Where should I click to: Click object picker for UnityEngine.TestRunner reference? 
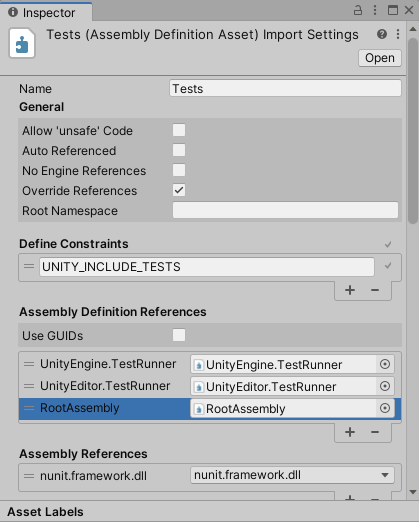tap(385, 364)
